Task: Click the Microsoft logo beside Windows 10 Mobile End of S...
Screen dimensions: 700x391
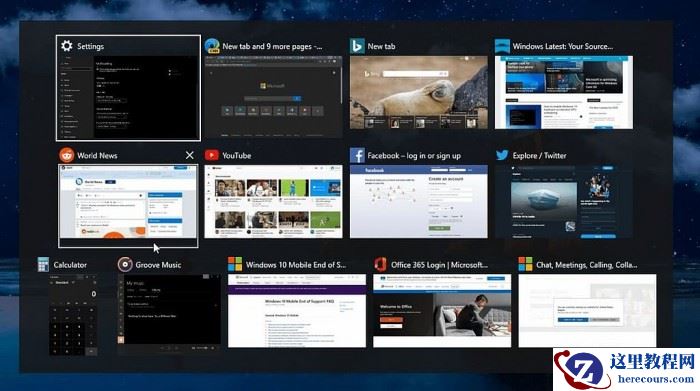Action: (235, 264)
